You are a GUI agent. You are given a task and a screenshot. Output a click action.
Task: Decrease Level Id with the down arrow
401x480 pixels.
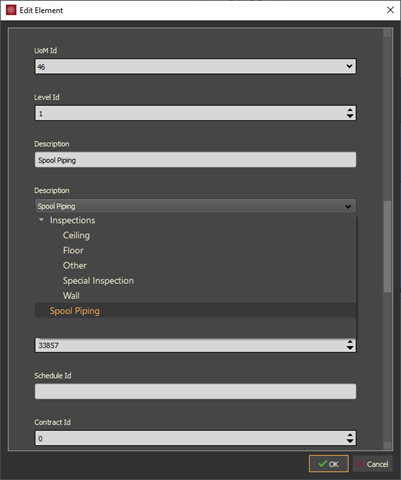[350, 116]
